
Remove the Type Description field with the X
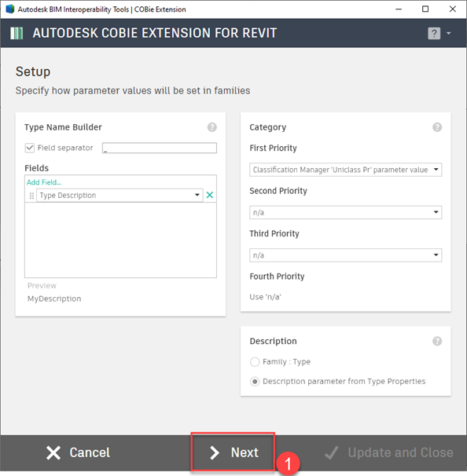click(x=210, y=195)
